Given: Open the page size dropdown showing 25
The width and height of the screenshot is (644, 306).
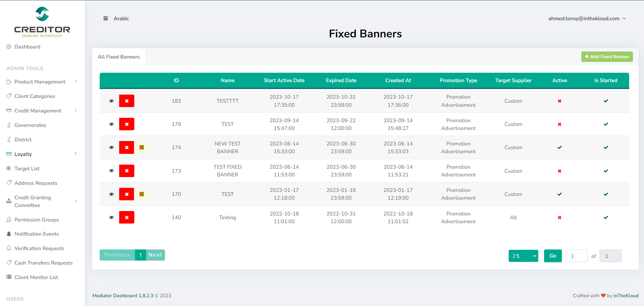Looking at the screenshot, I should pos(523,256).
